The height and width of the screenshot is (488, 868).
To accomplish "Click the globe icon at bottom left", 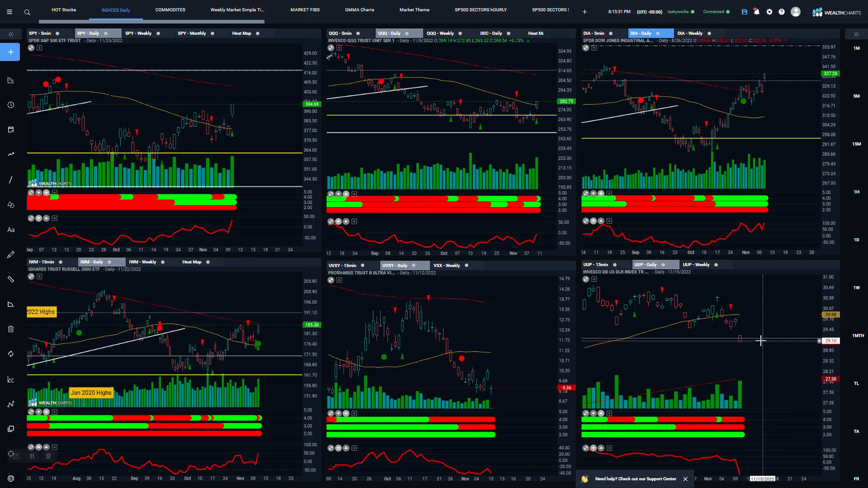I will pos(11,479).
